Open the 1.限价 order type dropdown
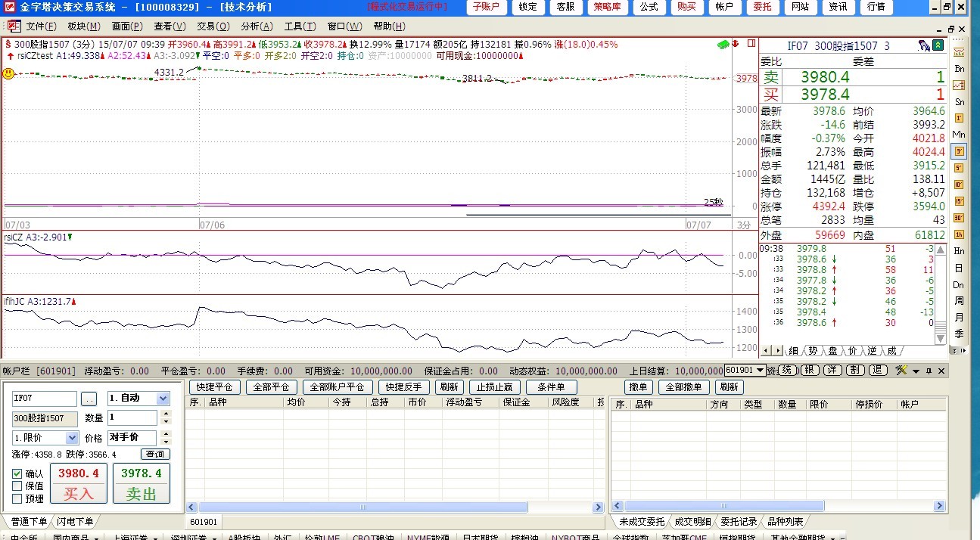Viewport: 980px width, 540px height. point(72,438)
